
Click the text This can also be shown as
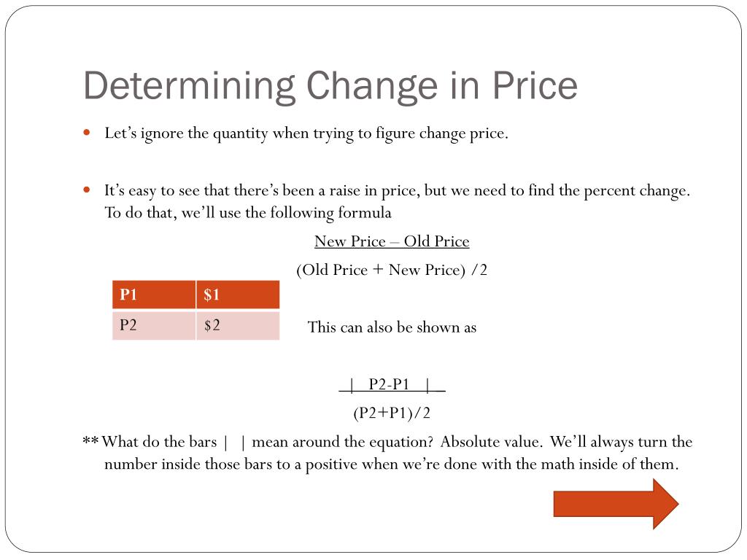pyautogui.click(x=392, y=327)
